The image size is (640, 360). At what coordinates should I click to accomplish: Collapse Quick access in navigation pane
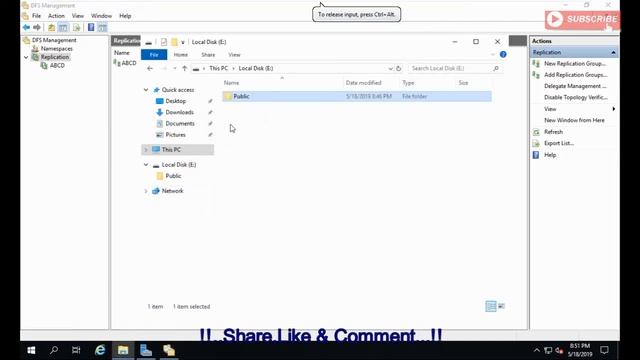click(146, 90)
